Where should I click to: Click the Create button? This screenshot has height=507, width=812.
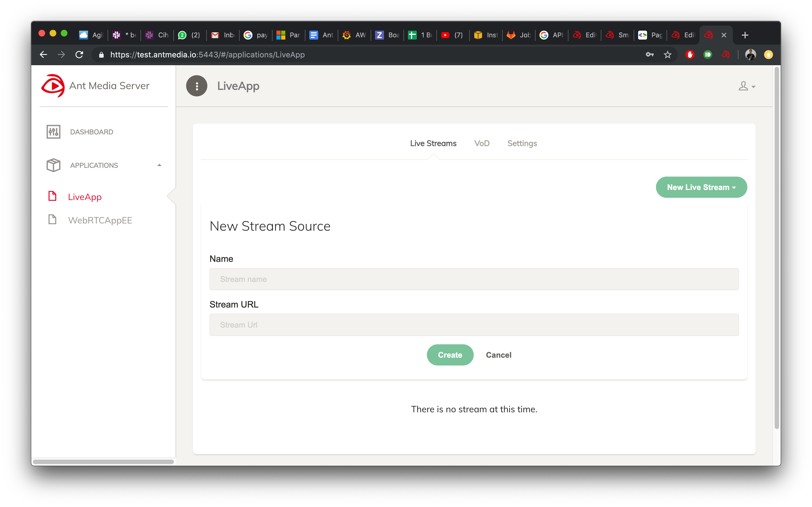tap(450, 355)
